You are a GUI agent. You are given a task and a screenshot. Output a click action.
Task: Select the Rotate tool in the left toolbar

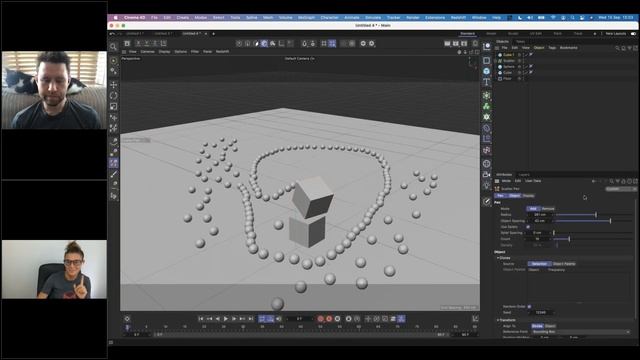[113, 96]
